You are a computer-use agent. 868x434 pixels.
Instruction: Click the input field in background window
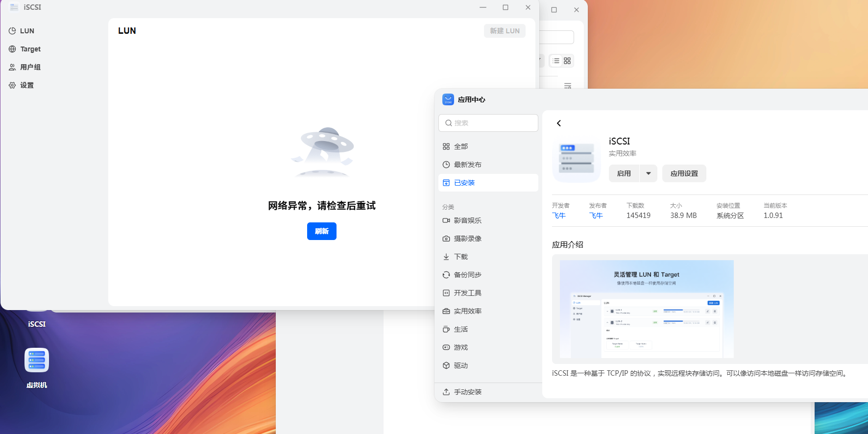(556, 37)
